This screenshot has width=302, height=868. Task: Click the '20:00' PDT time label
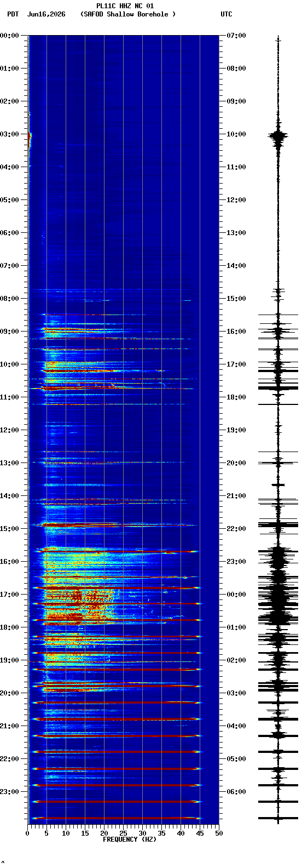(9, 693)
